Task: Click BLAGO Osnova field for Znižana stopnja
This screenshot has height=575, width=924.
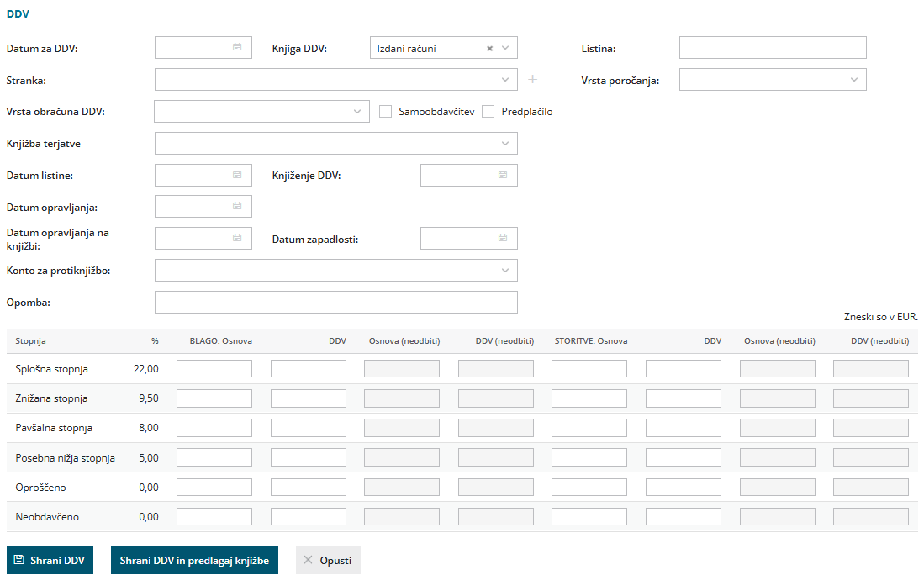Action: click(x=214, y=398)
